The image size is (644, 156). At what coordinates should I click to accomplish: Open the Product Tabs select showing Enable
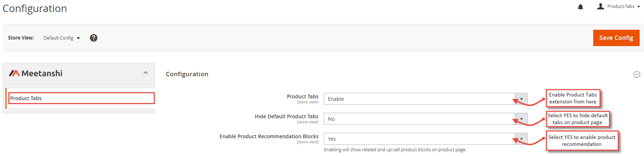pos(426,99)
